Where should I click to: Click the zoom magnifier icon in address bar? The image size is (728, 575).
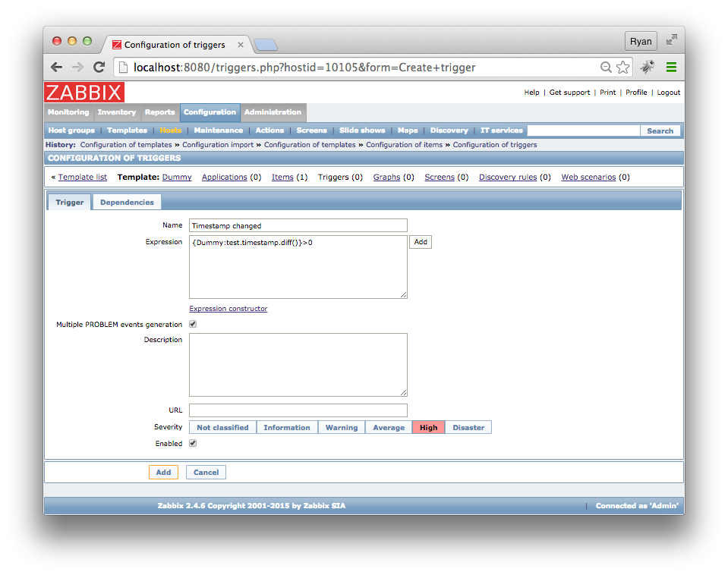pos(606,68)
